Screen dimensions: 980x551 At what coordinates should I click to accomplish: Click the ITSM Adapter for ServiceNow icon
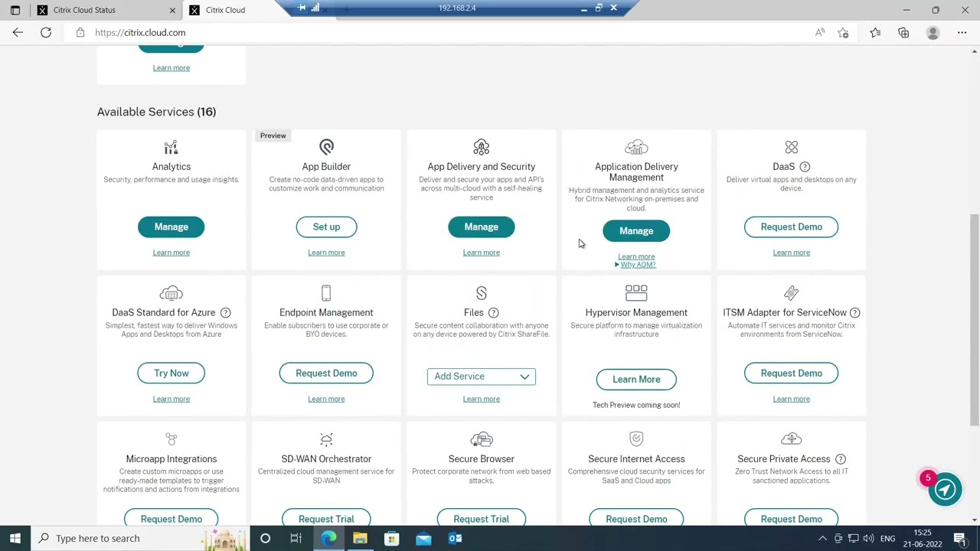pyautogui.click(x=791, y=293)
